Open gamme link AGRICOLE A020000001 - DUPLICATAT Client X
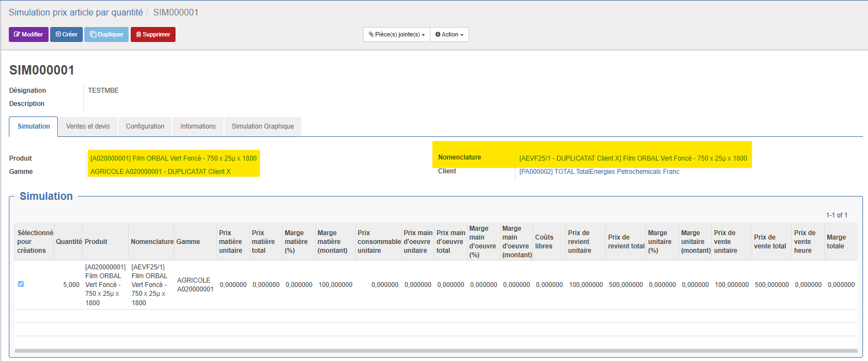This screenshot has height=361, width=868. point(161,172)
